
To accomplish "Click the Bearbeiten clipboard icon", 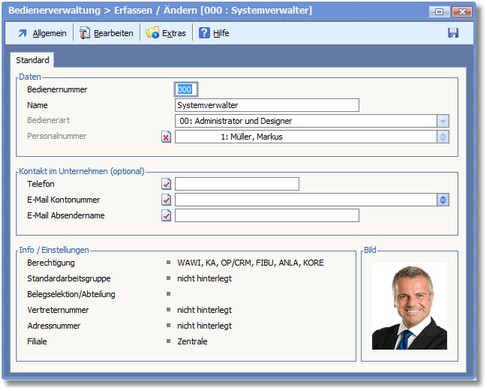I will coord(85,33).
